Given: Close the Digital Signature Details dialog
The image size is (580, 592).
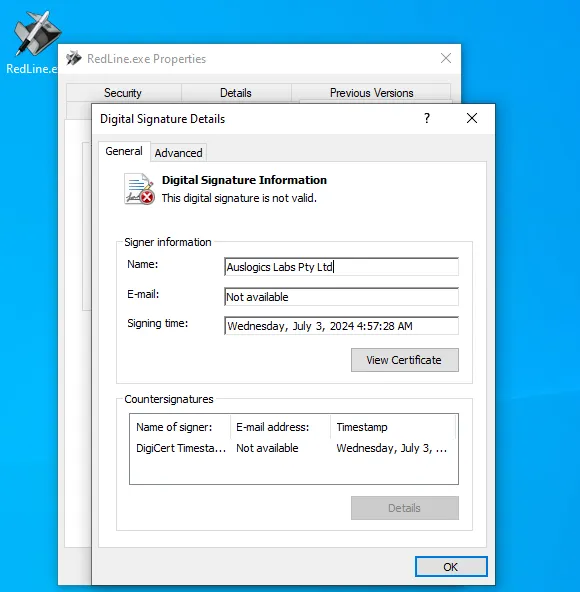Looking at the screenshot, I should point(472,119).
